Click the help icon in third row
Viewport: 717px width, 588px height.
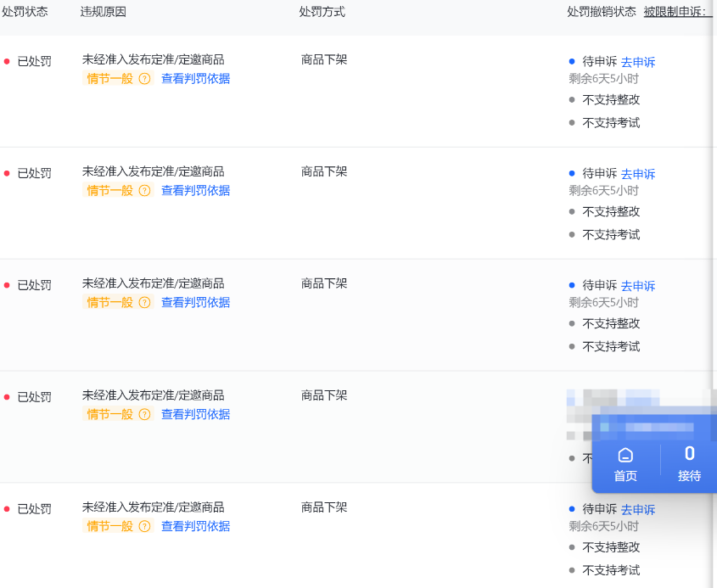tap(144, 303)
